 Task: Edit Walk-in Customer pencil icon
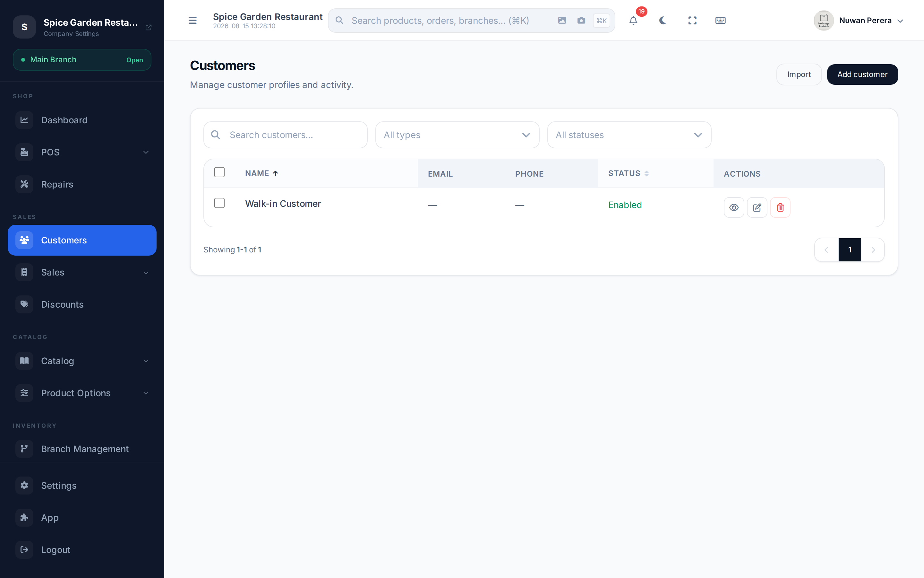757,207
